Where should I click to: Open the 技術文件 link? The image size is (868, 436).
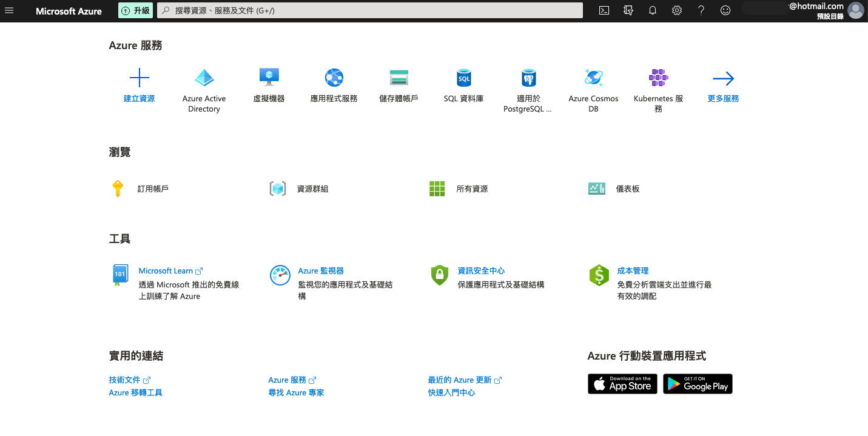point(129,380)
